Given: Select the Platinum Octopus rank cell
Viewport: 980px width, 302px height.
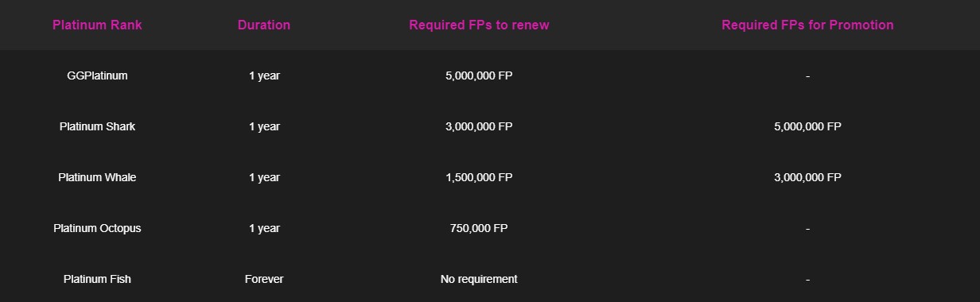Looking at the screenshot, I should point(97,228).
